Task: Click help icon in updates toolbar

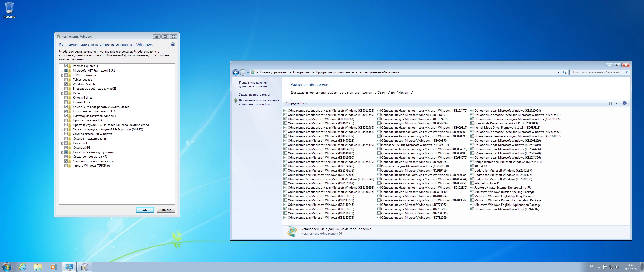Action: (x=624, y=103)
